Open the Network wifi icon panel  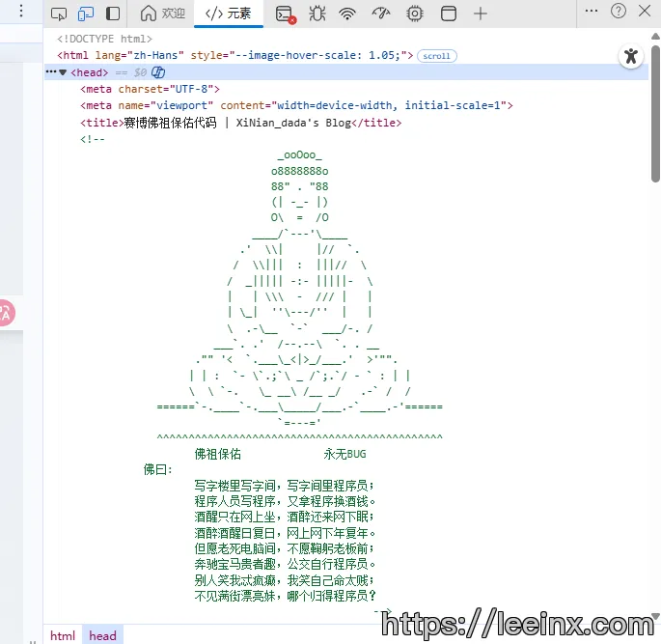(x=347, y=14)
